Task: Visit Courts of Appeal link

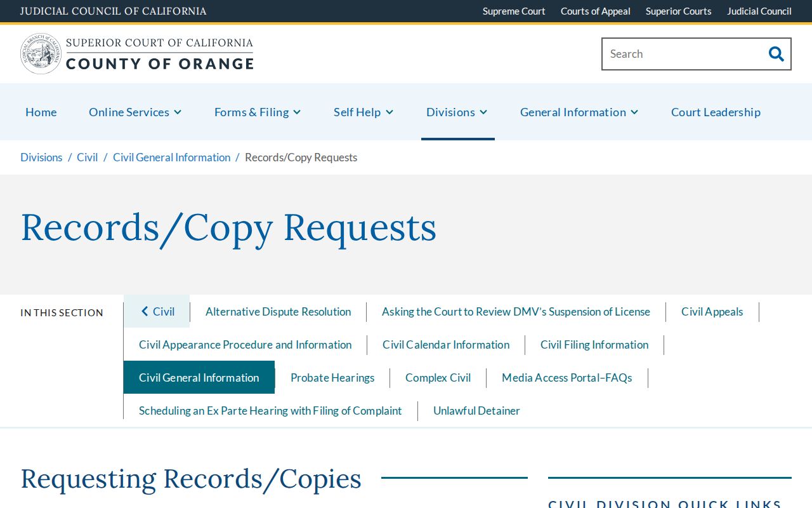Action: click(596, 11)
